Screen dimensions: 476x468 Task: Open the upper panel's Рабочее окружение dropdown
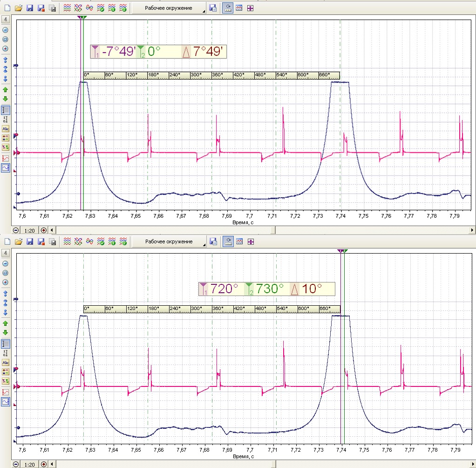pos(169,8)
